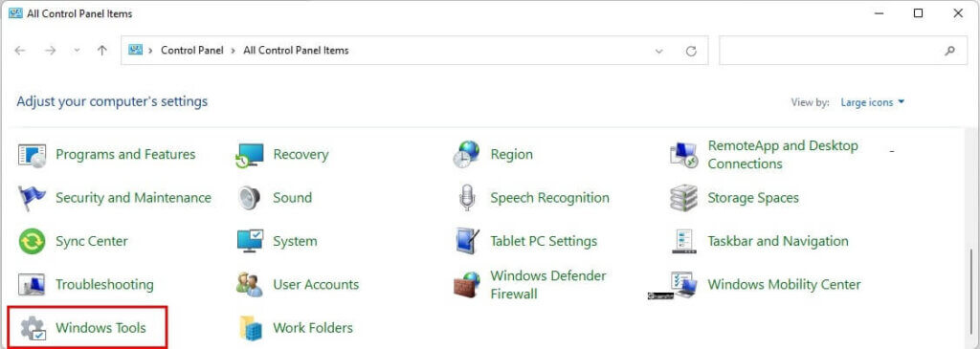Open the Work Folders icon

[x=250, y=328]
